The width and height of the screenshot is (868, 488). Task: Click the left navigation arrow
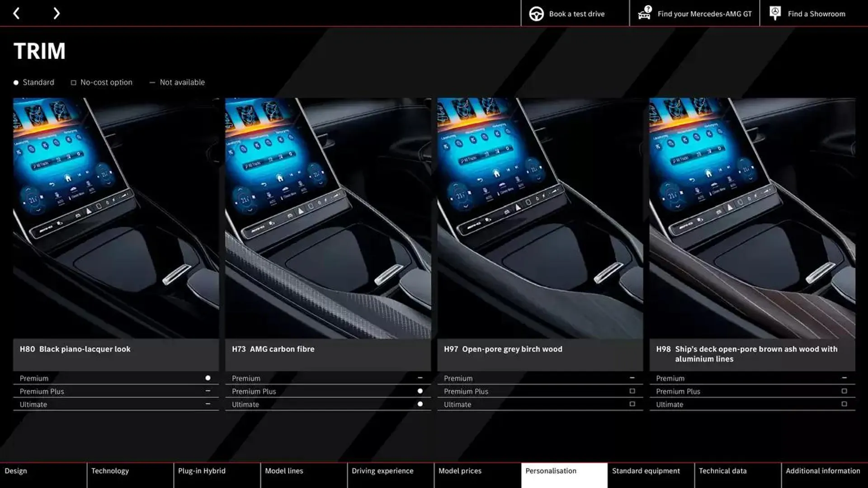(16, 13)
